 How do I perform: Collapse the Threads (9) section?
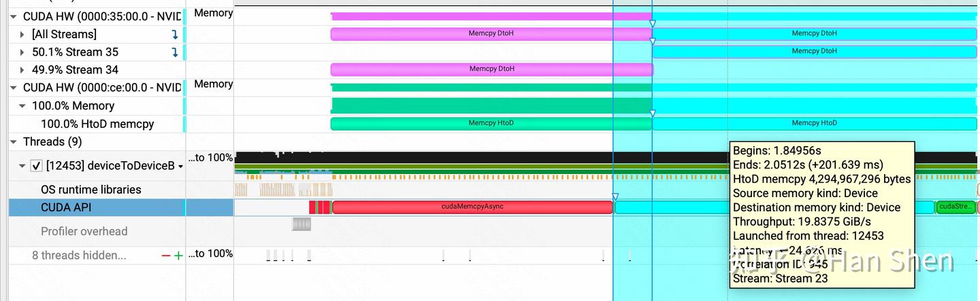click(x=14, y=141)
